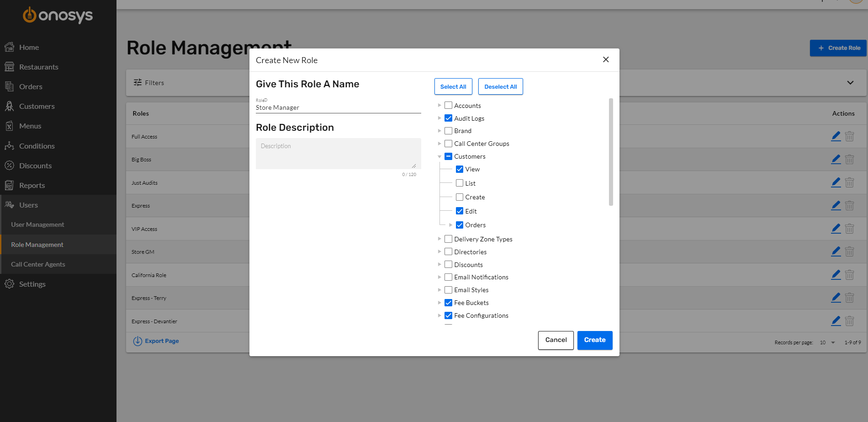Open the Filters panel icon
This screenshot has width=868, height=422.
point(137,82)
